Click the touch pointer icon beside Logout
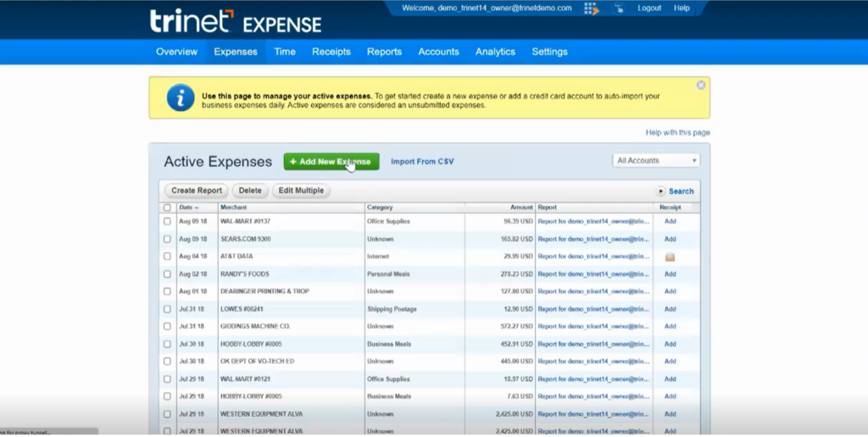868x437 pixels. tap(619, 8)
